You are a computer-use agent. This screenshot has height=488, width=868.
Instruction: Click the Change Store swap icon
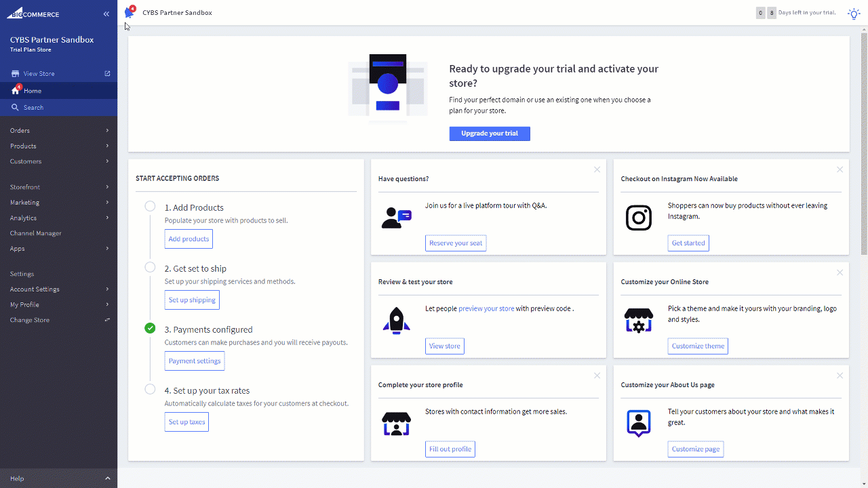[x=107, y=320]
